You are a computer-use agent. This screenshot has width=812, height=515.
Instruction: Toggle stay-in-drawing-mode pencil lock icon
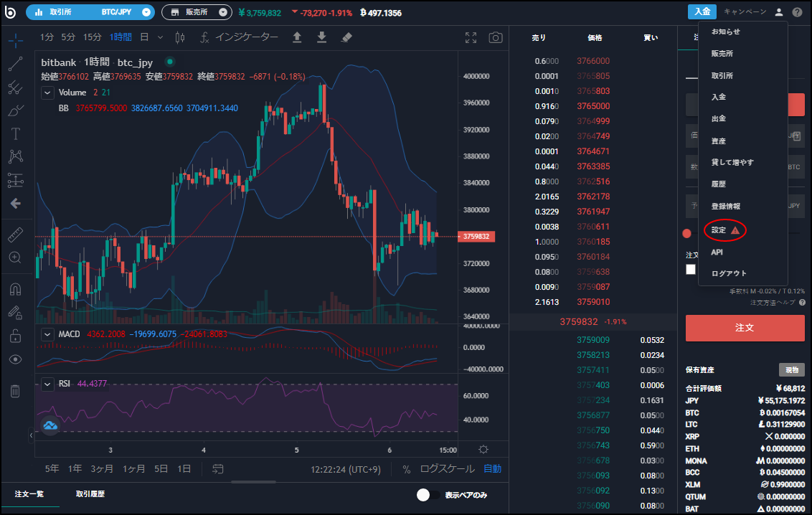tap(16, 312)
